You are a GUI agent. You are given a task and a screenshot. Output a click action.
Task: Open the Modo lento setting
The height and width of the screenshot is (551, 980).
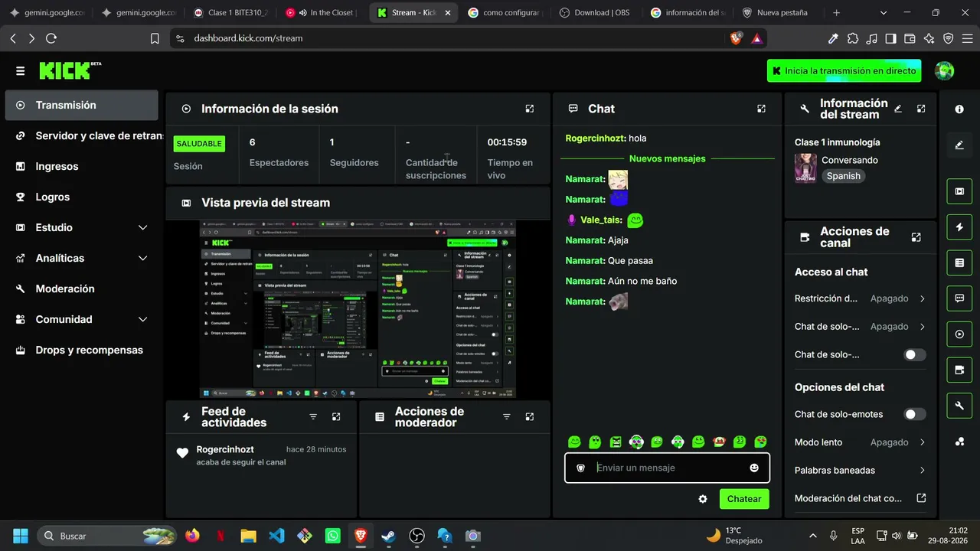861,442
